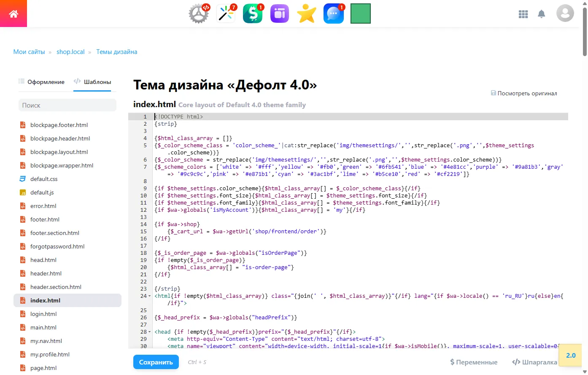The image size is (588, 375).
Task: Open the gear app with code badge
Action: tap(198, 13)
